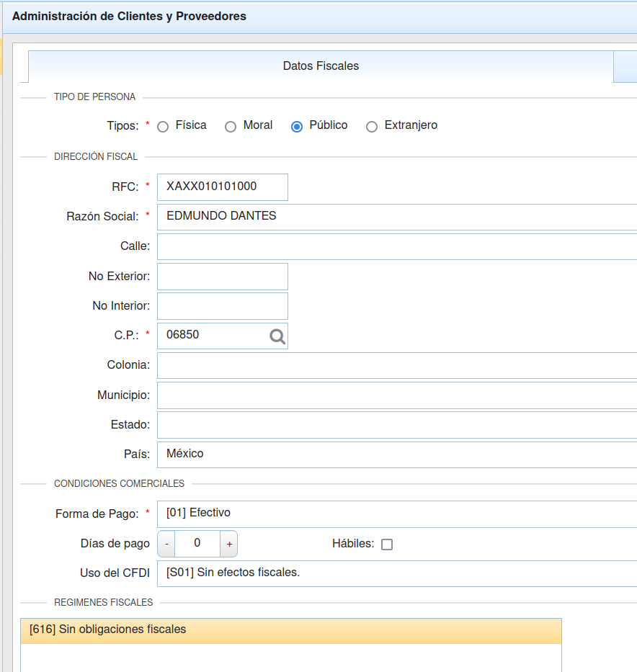This screenshot has width=637, height=672.
Task: Select the Extranjero person type
Action: (x=372, y=127)
